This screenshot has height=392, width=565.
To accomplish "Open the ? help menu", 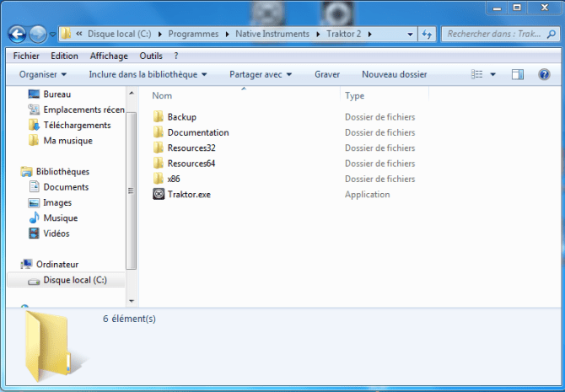I will click(176, 56).
